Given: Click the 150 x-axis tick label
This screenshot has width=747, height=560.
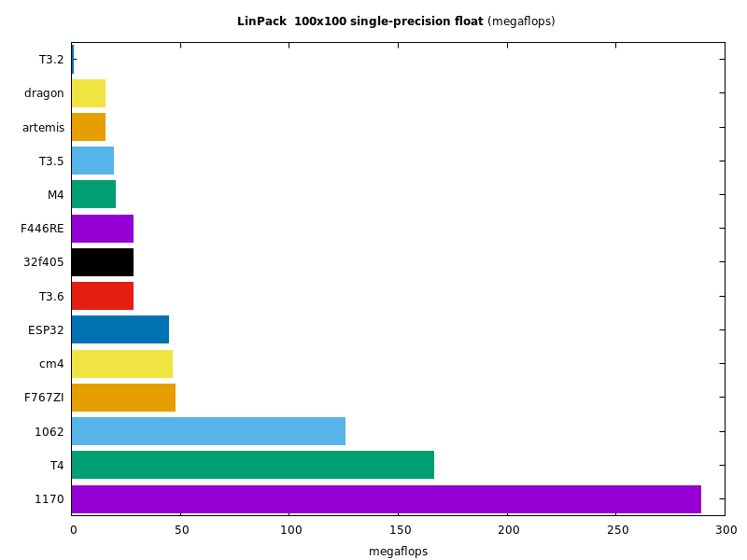Looking at the screenshot, I should pyautogui.click(x=398, y=530).
